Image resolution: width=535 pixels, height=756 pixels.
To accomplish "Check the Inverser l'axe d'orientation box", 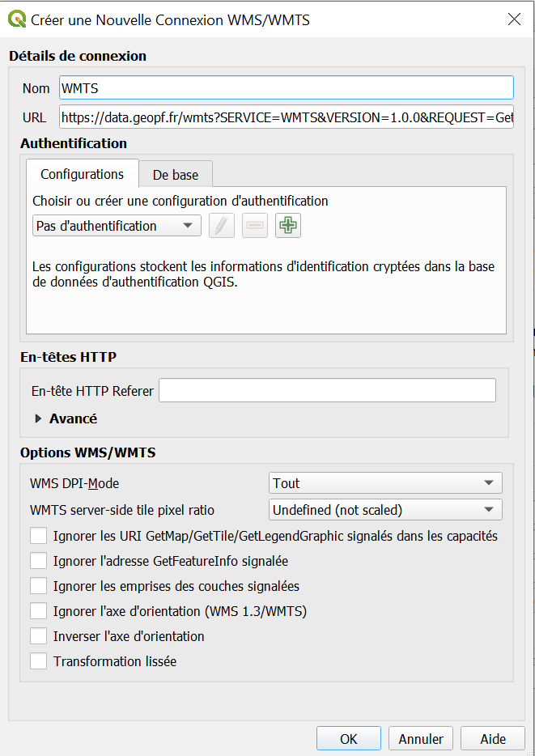I will 38,635.
